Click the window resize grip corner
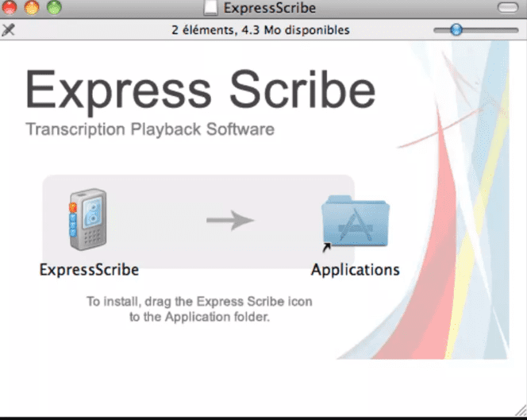The image size is (527, 420). pyautogui.click(x=521, y=410)
